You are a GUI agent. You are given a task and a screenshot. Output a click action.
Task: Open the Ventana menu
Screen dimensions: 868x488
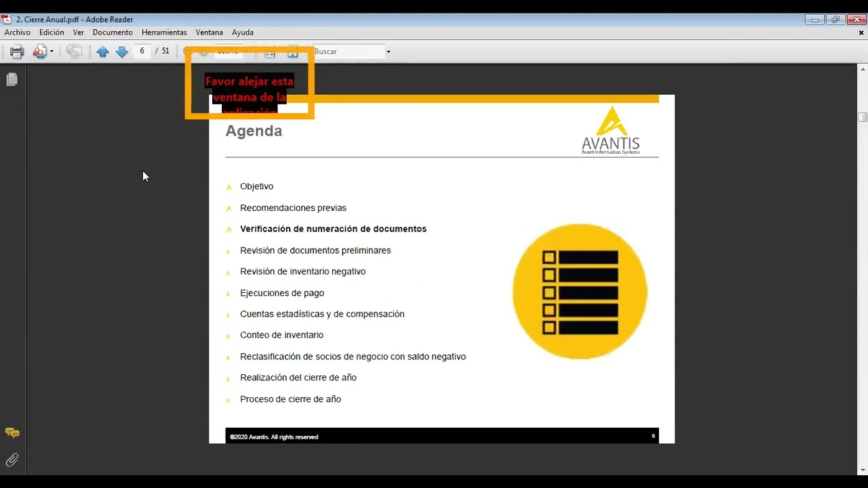pos(209,32)
